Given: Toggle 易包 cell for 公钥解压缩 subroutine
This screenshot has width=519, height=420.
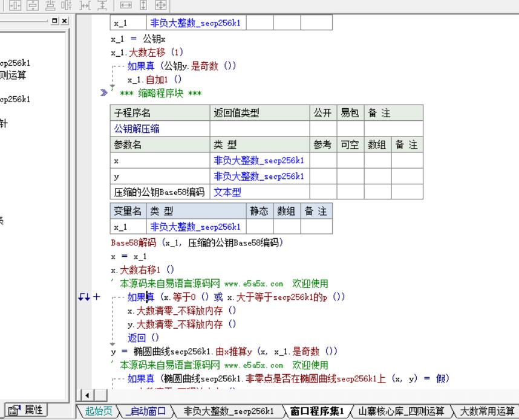Looking at the screenshot, I should coord(350,128).
